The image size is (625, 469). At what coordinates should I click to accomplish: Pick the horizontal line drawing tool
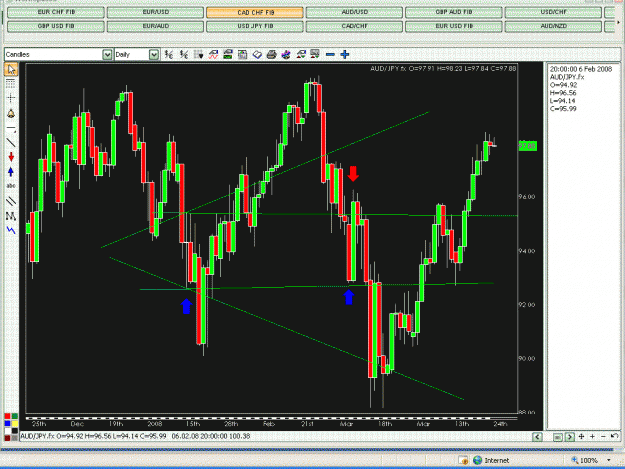click(11, 129)
